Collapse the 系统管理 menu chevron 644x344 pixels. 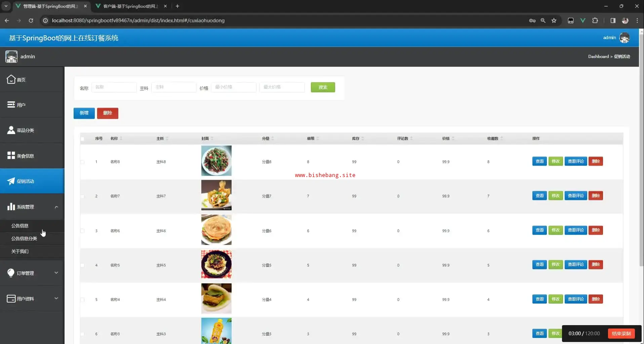56,207
